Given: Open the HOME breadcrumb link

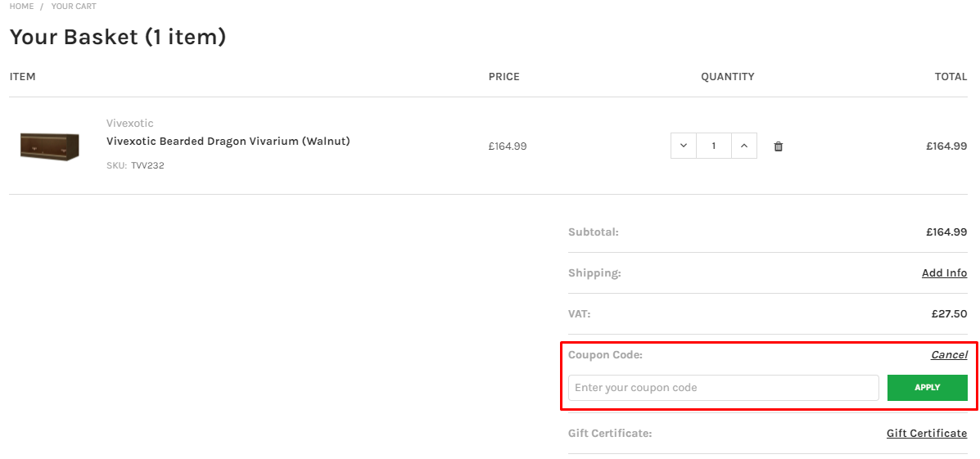Looking at the screenshot, I should click(x=21, y=7).
